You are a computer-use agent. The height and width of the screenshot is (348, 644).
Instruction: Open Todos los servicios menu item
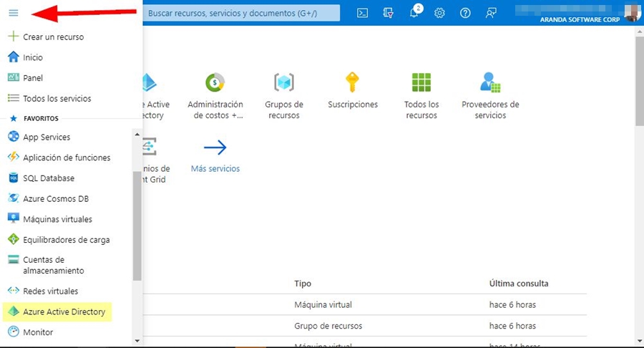[57, 98]
